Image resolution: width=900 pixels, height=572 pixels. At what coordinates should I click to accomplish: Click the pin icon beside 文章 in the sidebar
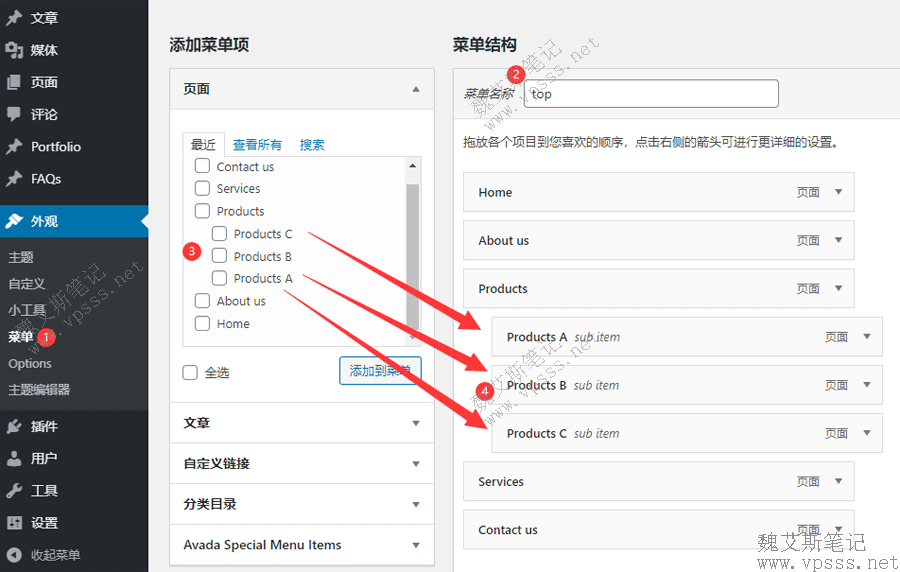tap(14, 18)
